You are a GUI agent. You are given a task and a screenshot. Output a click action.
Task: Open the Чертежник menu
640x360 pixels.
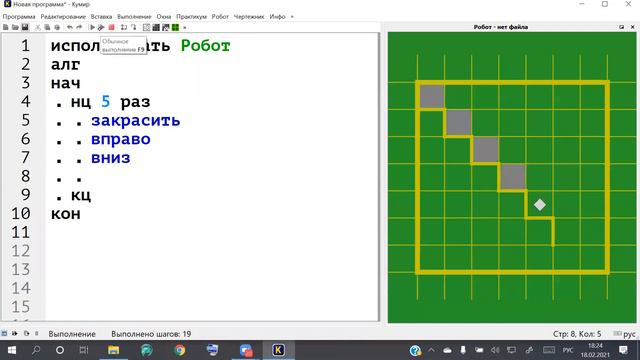249,17
